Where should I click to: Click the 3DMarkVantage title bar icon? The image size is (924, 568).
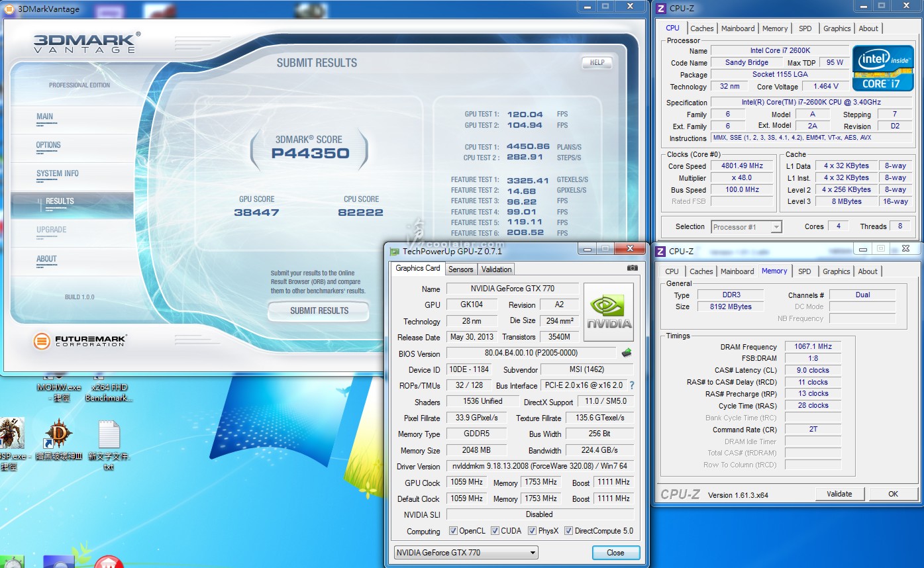[x=9, y=9]
